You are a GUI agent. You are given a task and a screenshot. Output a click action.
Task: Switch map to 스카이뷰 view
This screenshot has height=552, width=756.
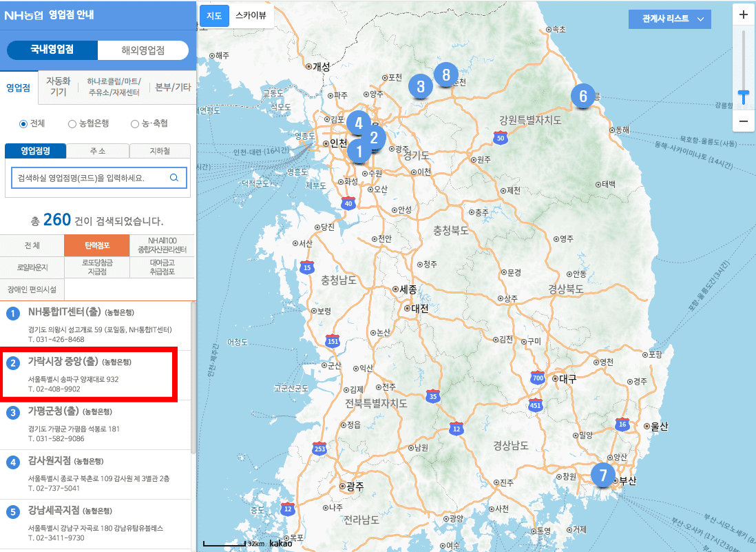251,15
